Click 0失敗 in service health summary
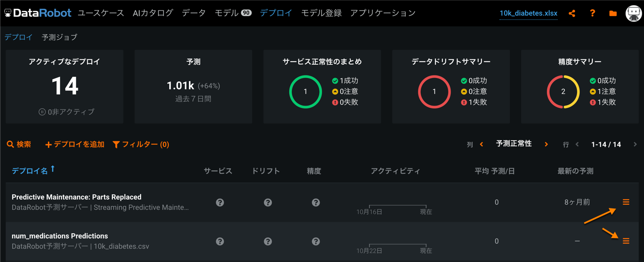This screenshot has height=262, width=644. [x=345, y=102]
